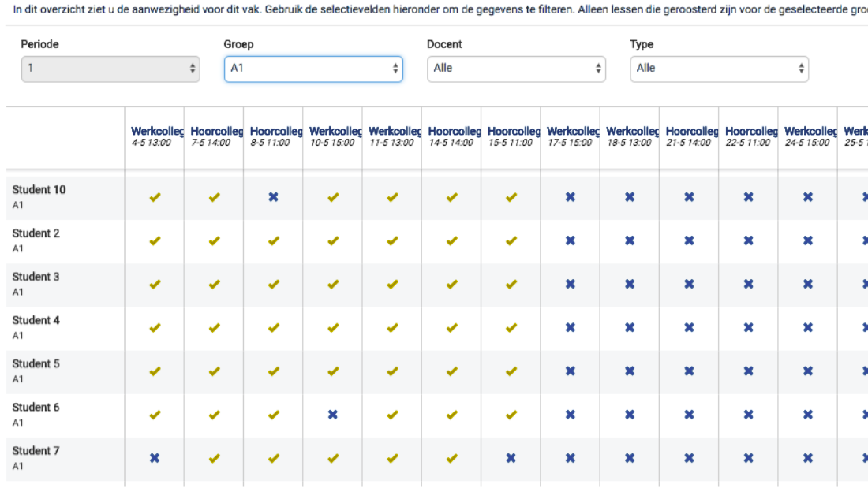Click Student 7's absent cross for 4-5 13:00
The width and height of the screenshot is (868, 488).
[155, 459]
